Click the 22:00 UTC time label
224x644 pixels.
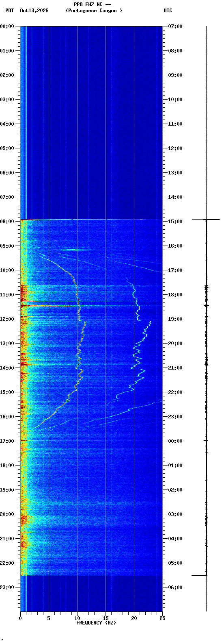175,392
